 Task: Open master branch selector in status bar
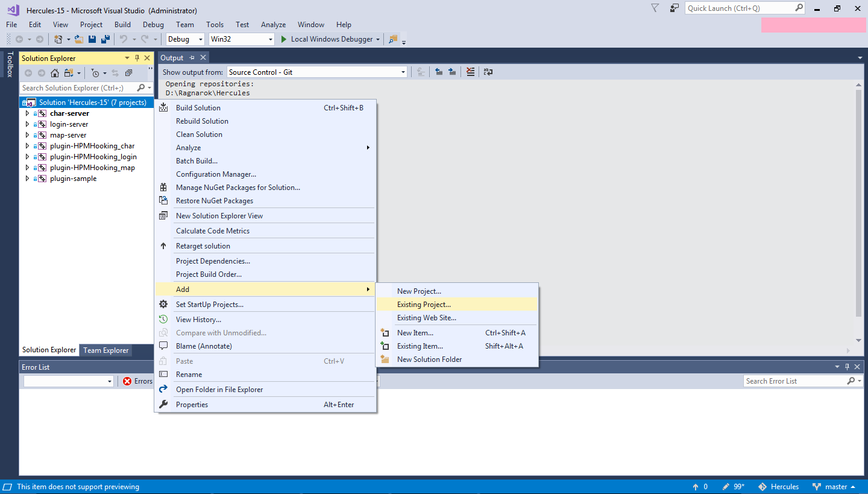click(834, 487)
